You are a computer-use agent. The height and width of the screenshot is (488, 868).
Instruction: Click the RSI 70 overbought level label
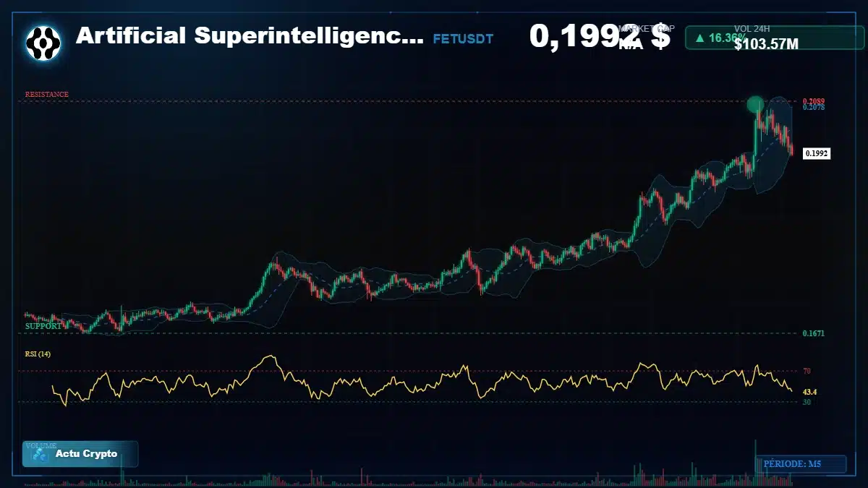[x=807, y=372]
